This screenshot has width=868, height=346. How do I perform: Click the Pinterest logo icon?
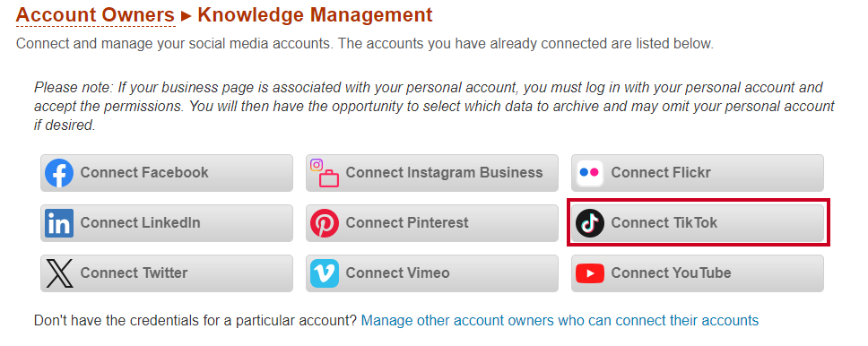pos(325,223)
